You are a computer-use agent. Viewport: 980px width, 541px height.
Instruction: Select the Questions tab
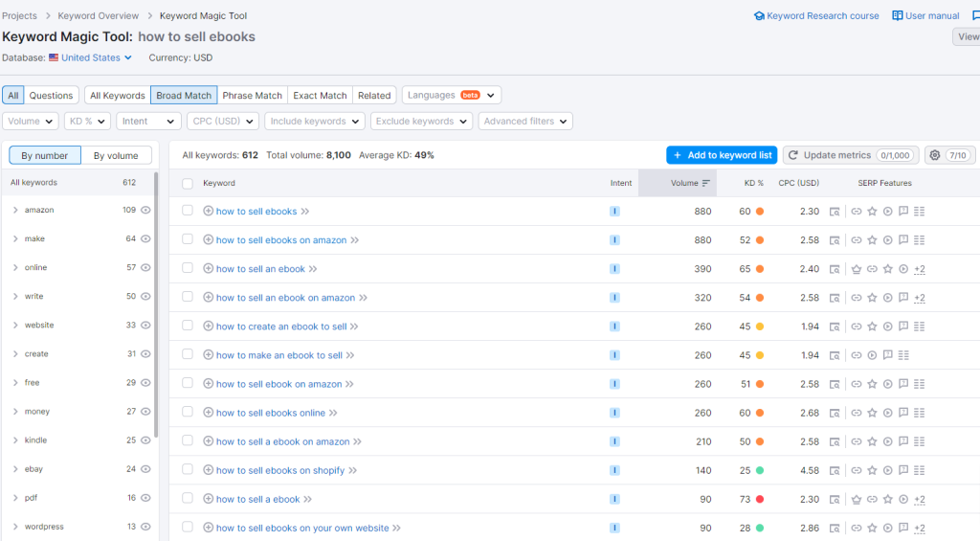coord(52,95)
